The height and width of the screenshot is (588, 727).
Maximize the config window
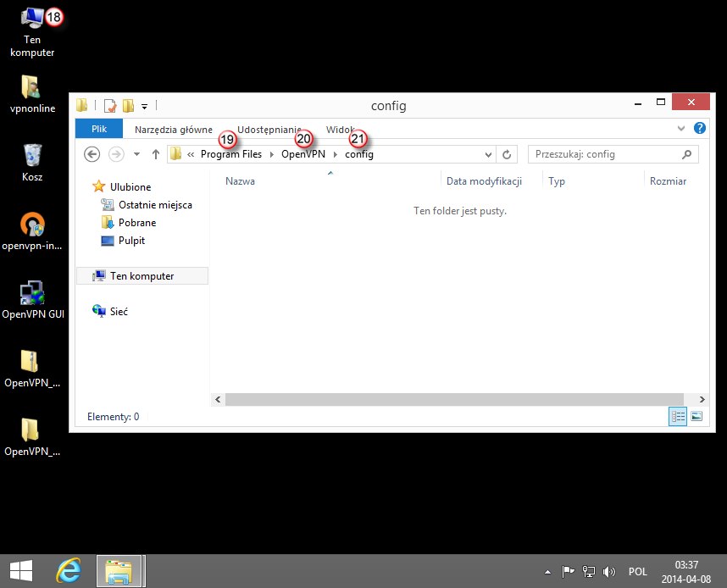(x=661, y=102)
